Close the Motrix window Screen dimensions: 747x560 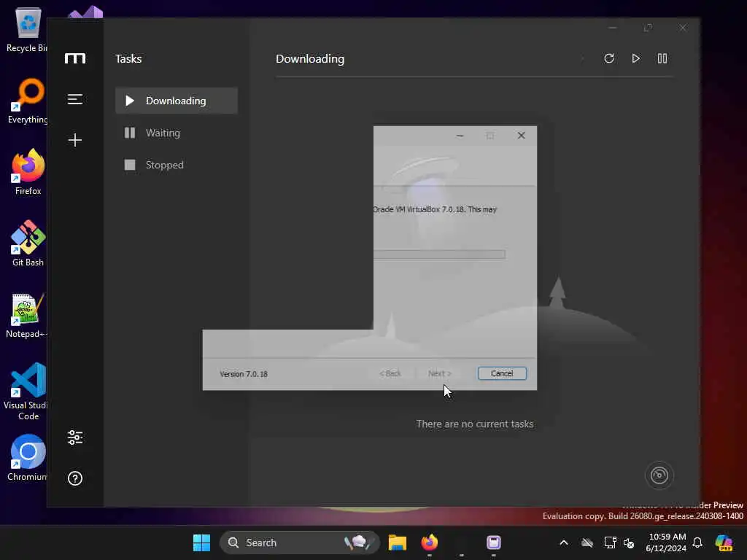683,28
